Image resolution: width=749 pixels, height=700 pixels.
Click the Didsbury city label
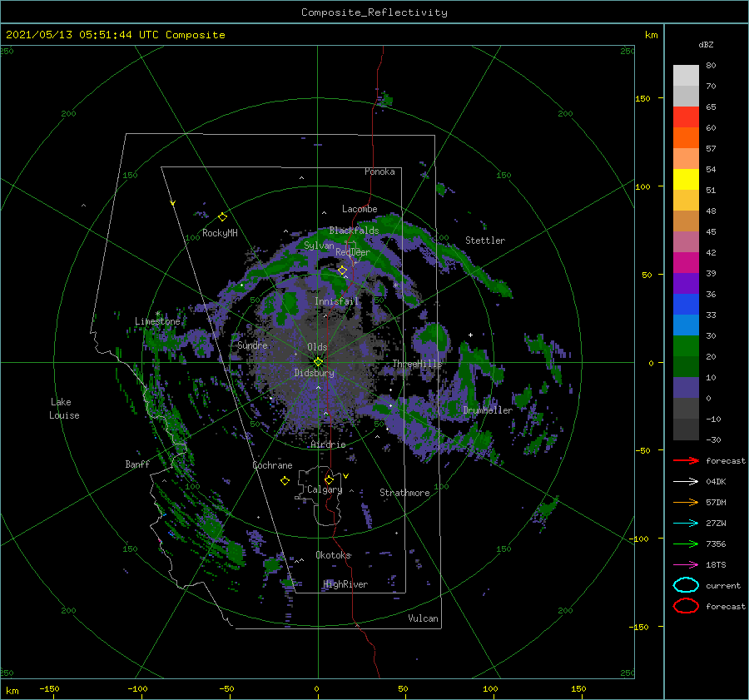tap(314, 373)
